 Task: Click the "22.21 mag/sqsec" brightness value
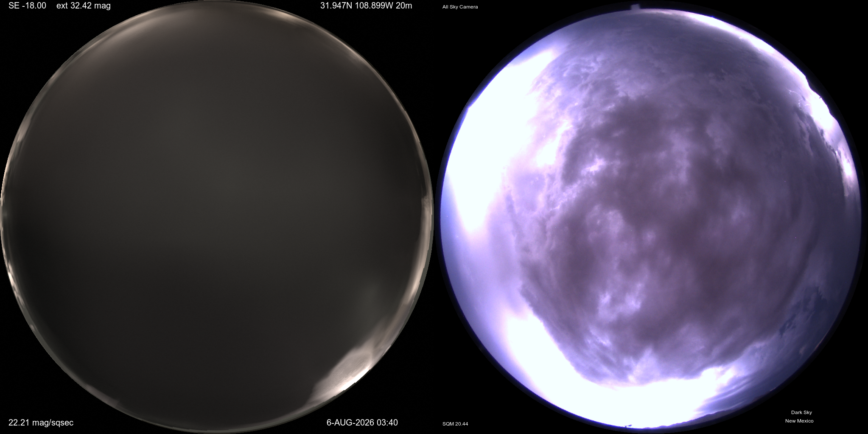41,423
